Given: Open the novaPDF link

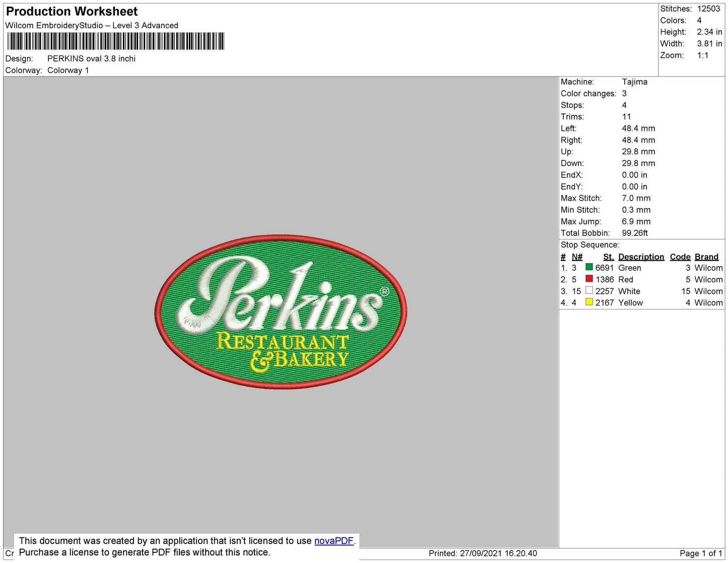Looking at the screenshot, I should pos(334,541).
